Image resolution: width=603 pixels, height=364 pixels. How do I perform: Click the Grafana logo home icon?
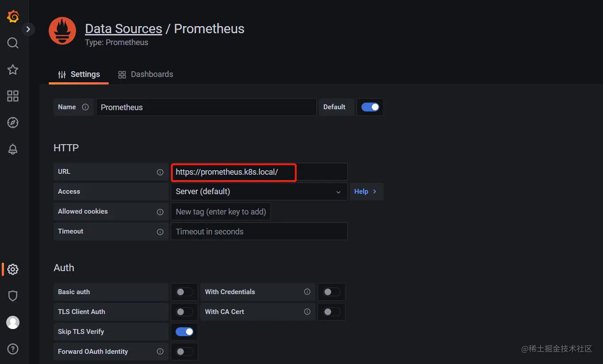(x=13, y=17)
